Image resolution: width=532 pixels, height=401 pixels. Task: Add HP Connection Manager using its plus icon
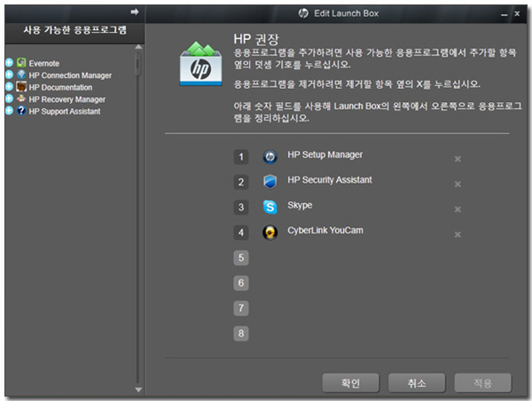tap(9, 75)
